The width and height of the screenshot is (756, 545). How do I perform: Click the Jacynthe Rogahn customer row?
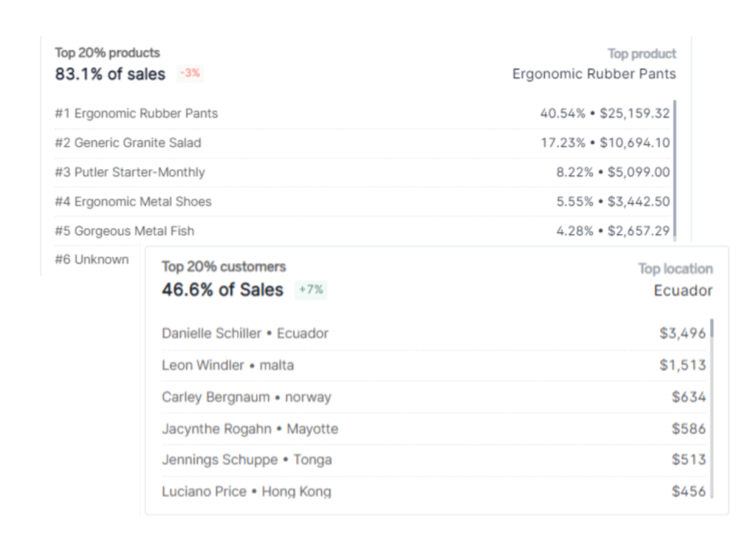pyautogui.click(x=250, y=428)
